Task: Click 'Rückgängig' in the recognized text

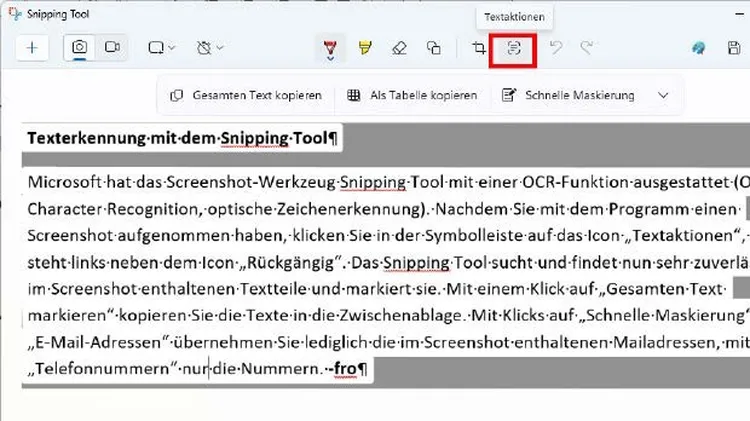Action: (x=289, y=263)
